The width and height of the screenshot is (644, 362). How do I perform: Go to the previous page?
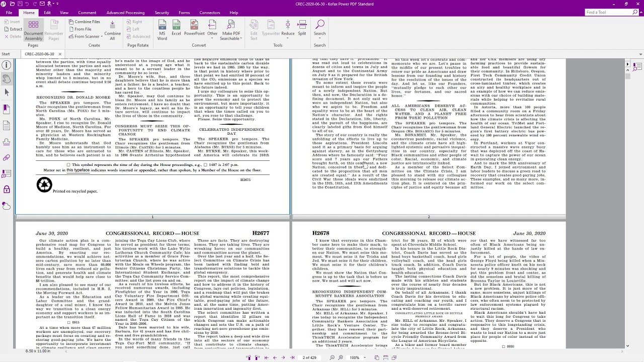(x=275, y=357)
